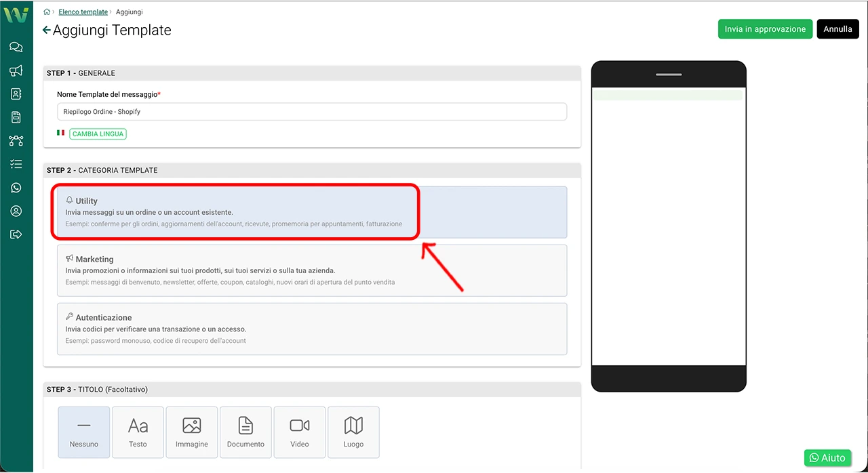Go back using the arrow beside Aggiungi Template

[46, 30]
